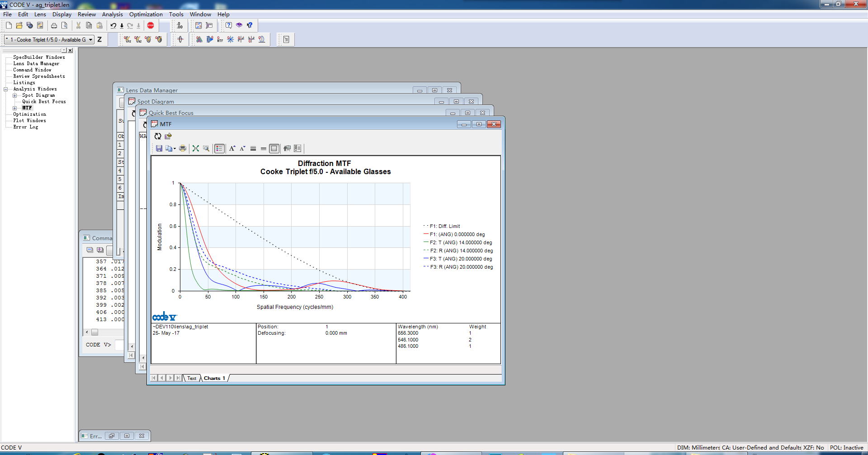Select the Charts 1 tab
868x455 pixels.
214,378
